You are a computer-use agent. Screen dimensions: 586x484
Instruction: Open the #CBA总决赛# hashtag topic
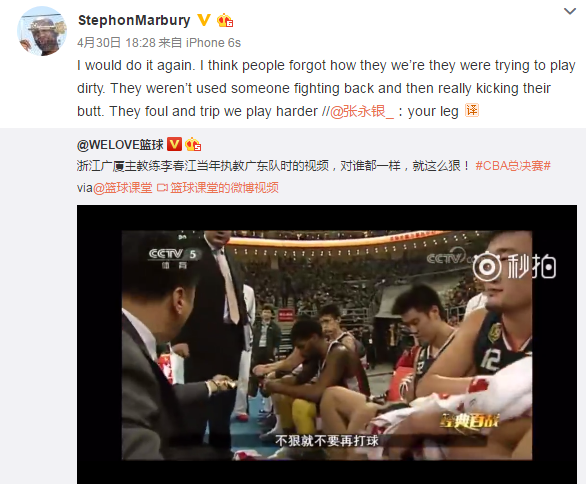[x=513, y=166]
